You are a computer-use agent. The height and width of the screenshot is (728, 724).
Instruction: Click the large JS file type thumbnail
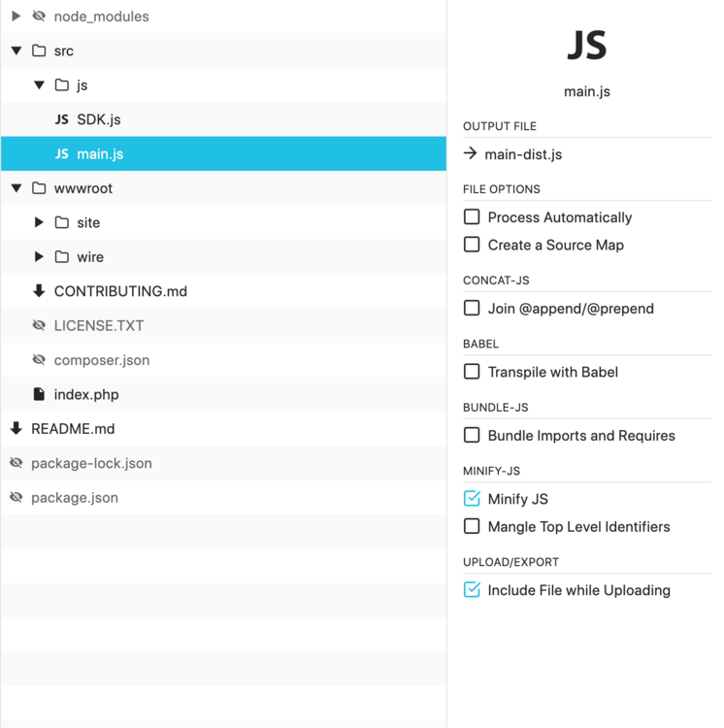pyautogui.click(x=586, y=45)
